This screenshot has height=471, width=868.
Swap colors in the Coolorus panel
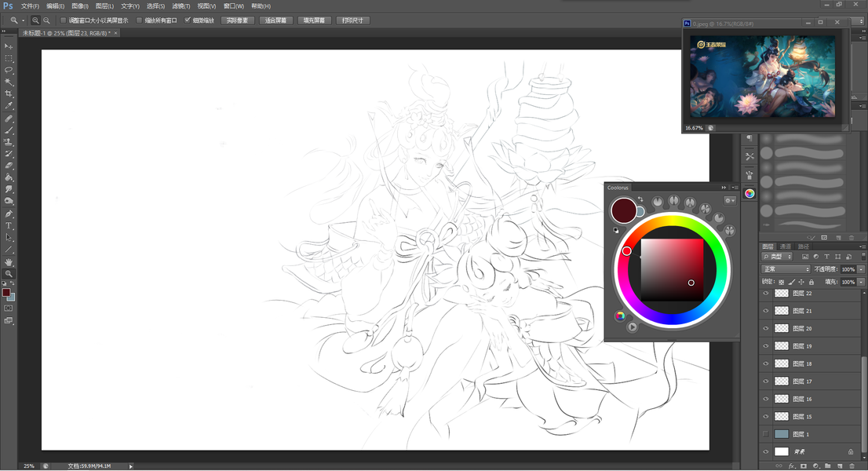640,199
